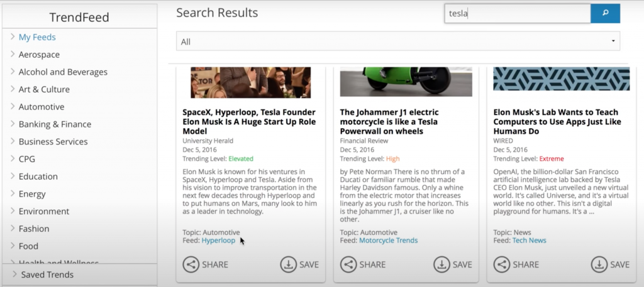The height and width of the screenshot is (287, 644).
Task: Expand the Banking & Finance chevron
Action: (13, 124)
